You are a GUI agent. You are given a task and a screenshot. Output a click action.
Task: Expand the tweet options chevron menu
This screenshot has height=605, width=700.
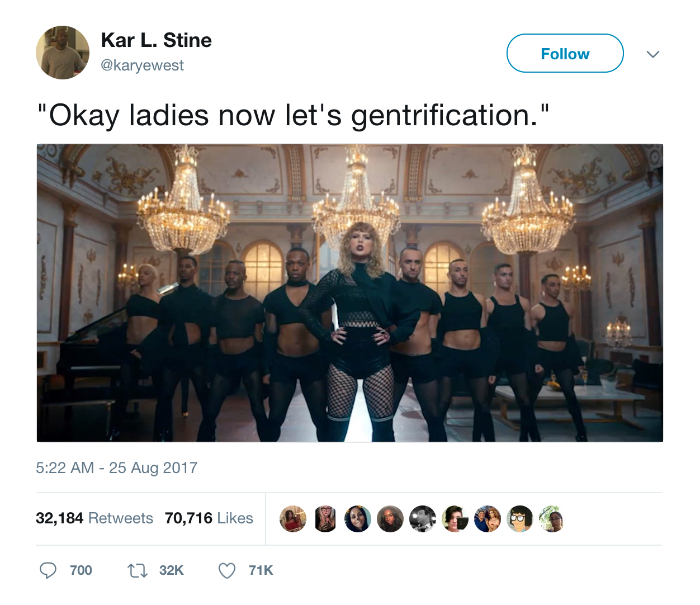pos(652,54)
